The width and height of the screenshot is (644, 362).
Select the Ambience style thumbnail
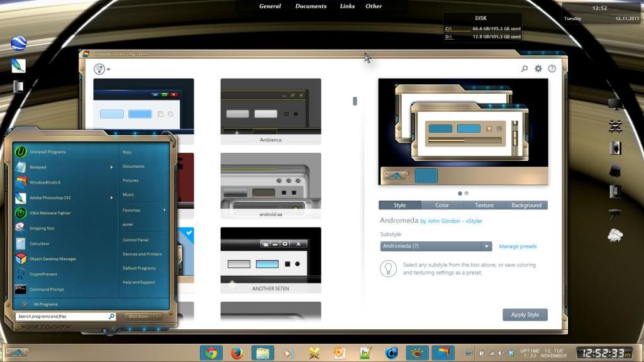pyautogui.click(x=270, y=111)
